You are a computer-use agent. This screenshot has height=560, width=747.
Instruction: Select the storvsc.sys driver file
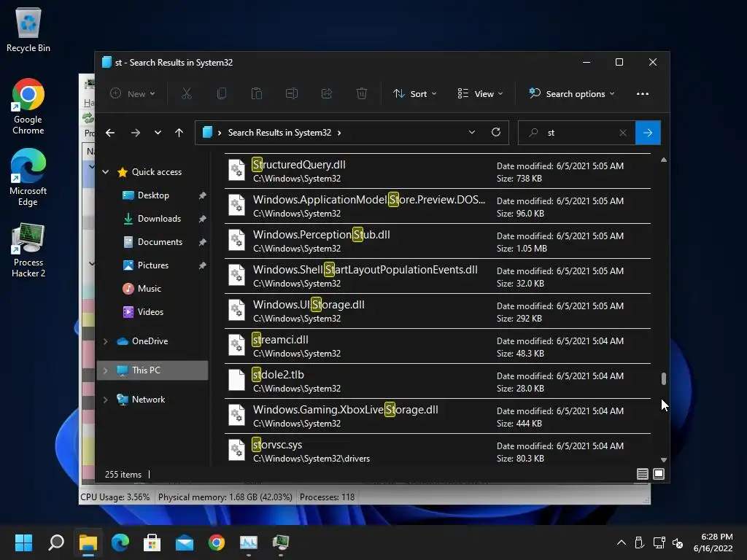pyautogui.click(x=438, y=451)
